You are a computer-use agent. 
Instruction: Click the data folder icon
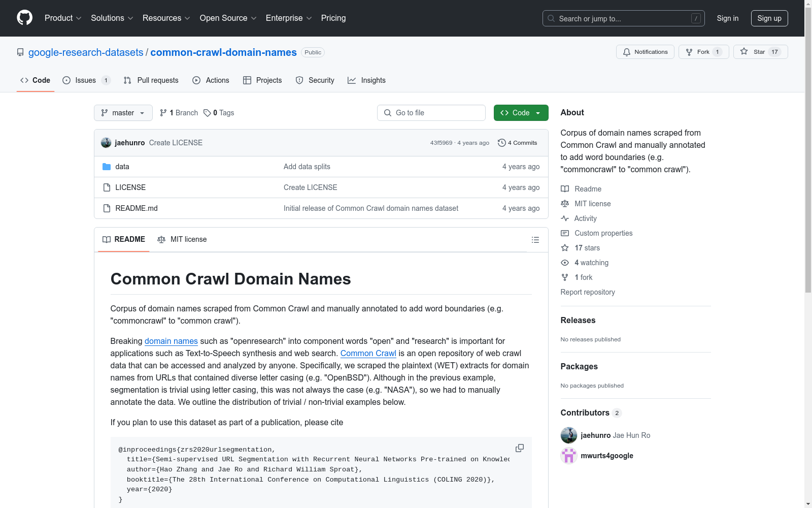(107, 167)
